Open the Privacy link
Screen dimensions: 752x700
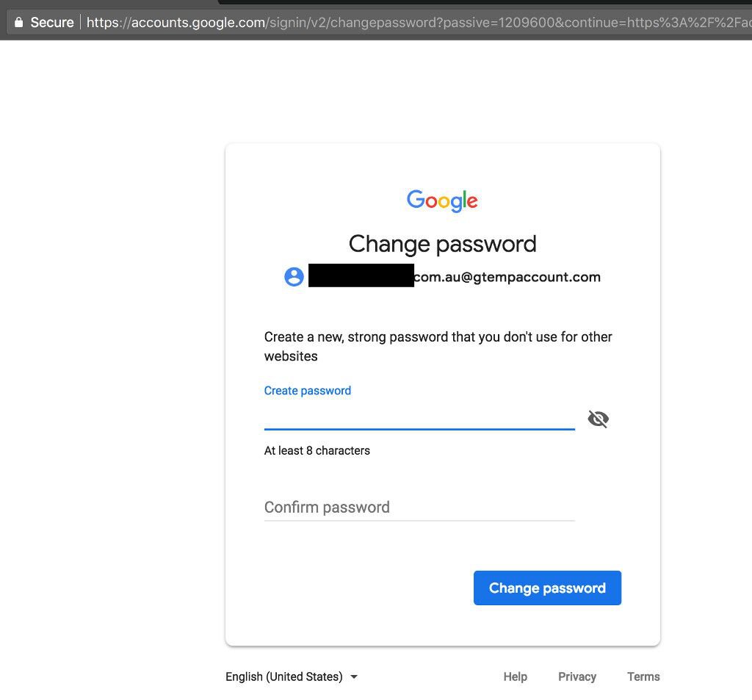(577, 676)
